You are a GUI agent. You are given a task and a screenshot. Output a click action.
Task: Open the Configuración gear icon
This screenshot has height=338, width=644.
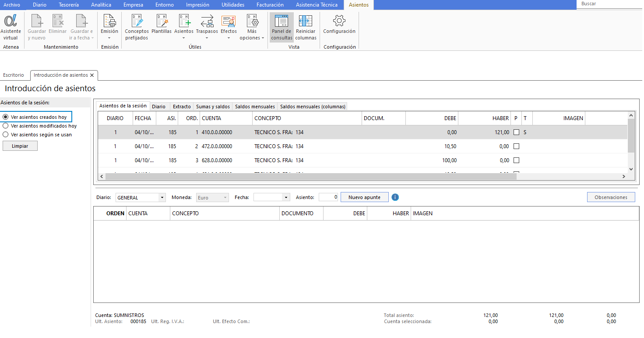point(339,25)
